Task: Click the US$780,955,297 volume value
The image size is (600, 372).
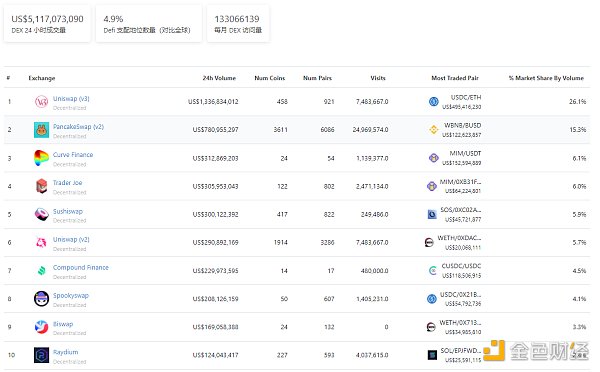Action: point(215,130)
